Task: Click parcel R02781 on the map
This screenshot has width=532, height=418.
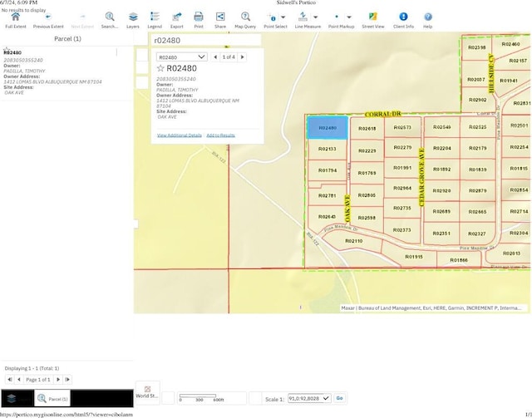Action: [327, 195]
